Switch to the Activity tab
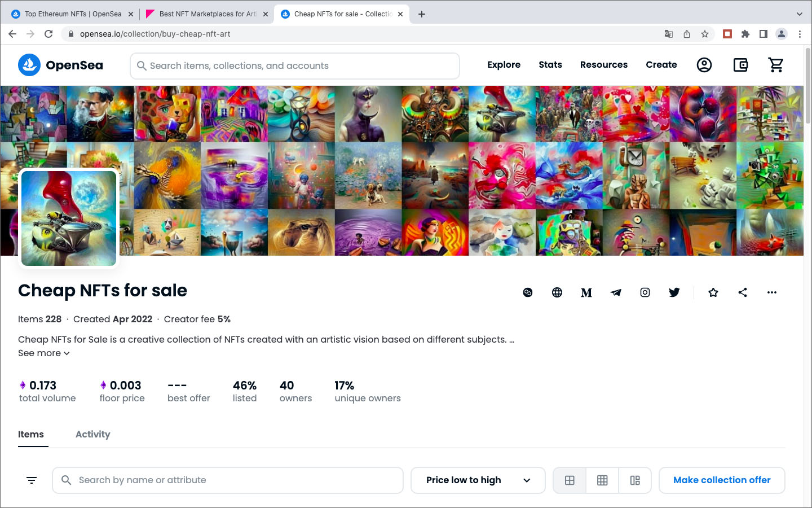This screenshot has width=812, height=508. pyautogui.click(x=92, y=434)
